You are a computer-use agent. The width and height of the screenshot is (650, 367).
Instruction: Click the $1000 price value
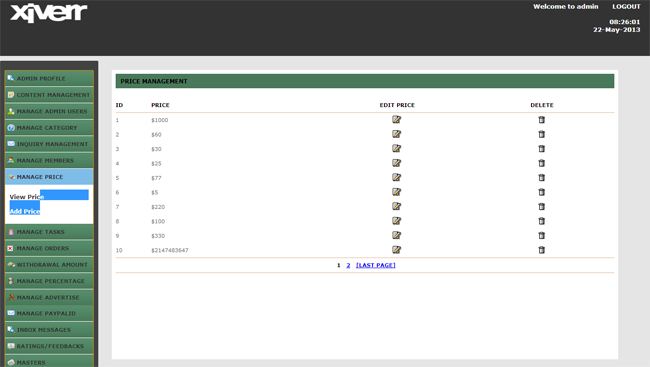coord(160,120)
